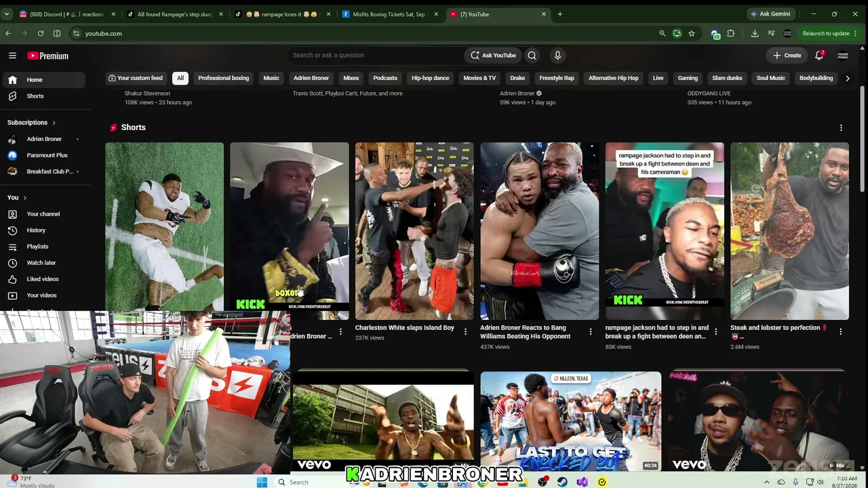Show browser downloads
Image resolution: width=868 pixels, height=488 pixels.
[x=755, y=33]
